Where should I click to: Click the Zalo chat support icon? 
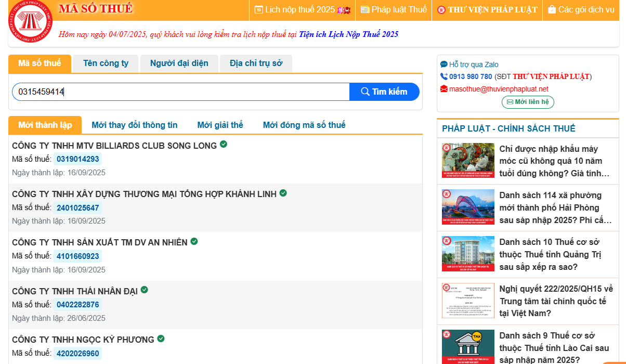pos(444,64)
